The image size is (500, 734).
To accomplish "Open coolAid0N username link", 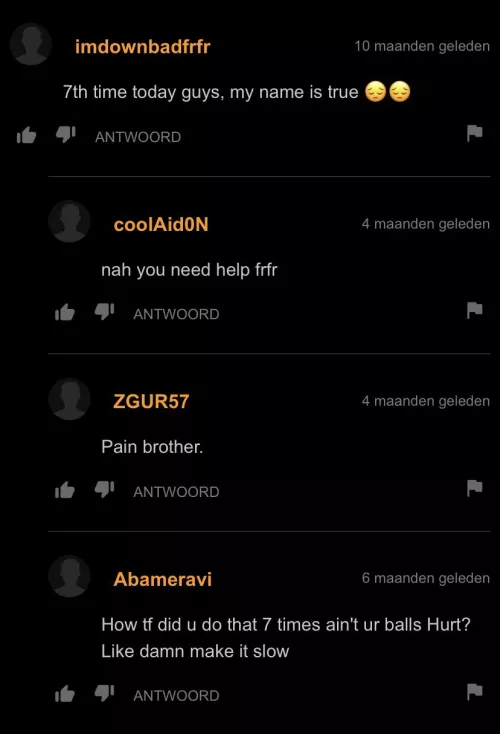I will pos(161,224).
